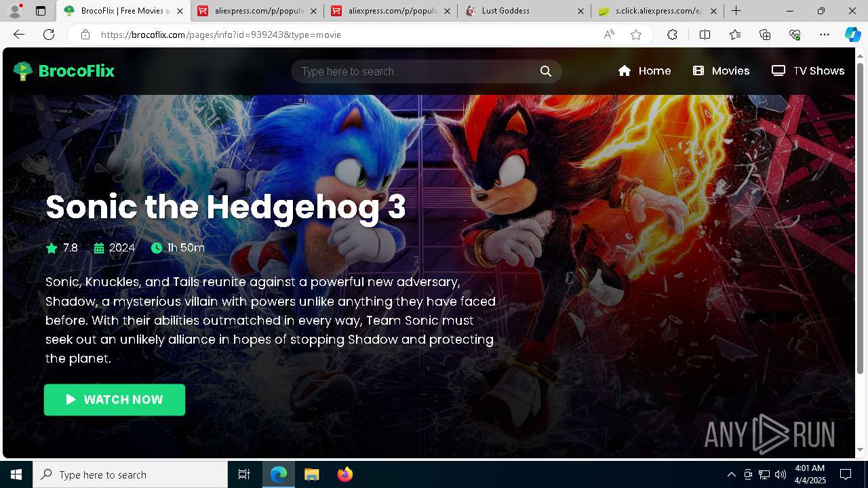Open the Copilot icon
The height and width of the screenshot is (488, 868).
point(852,35)
